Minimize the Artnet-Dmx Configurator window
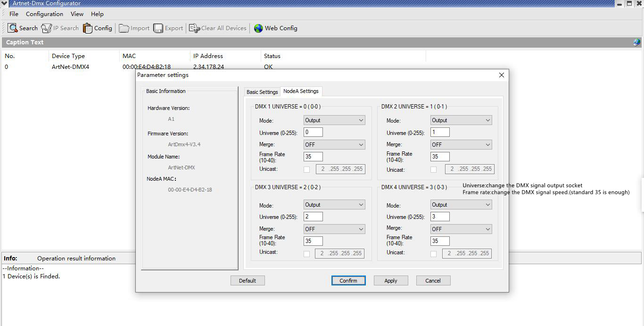This screenshot has width=644, height=326. pos(619,3)
